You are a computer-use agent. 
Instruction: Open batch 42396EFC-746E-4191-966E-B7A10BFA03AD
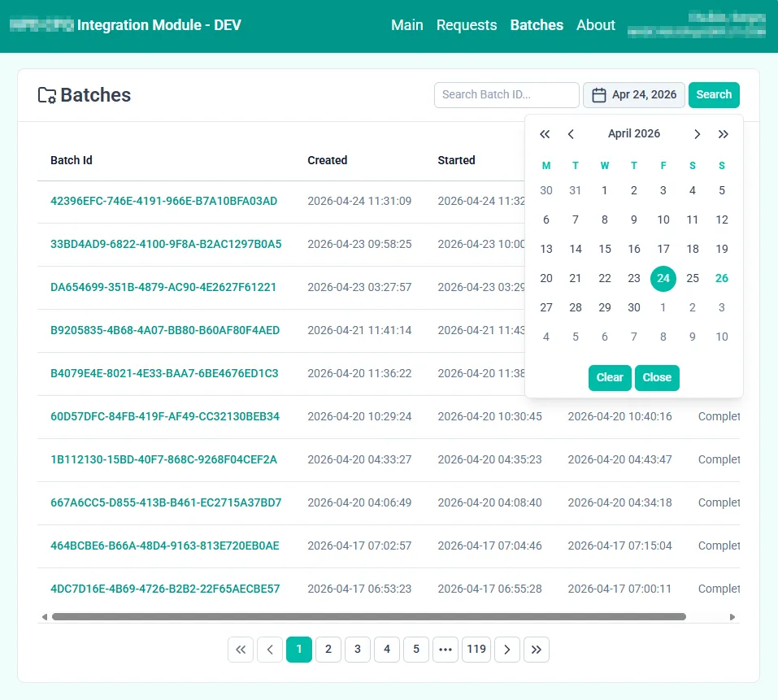pos(163,201)
